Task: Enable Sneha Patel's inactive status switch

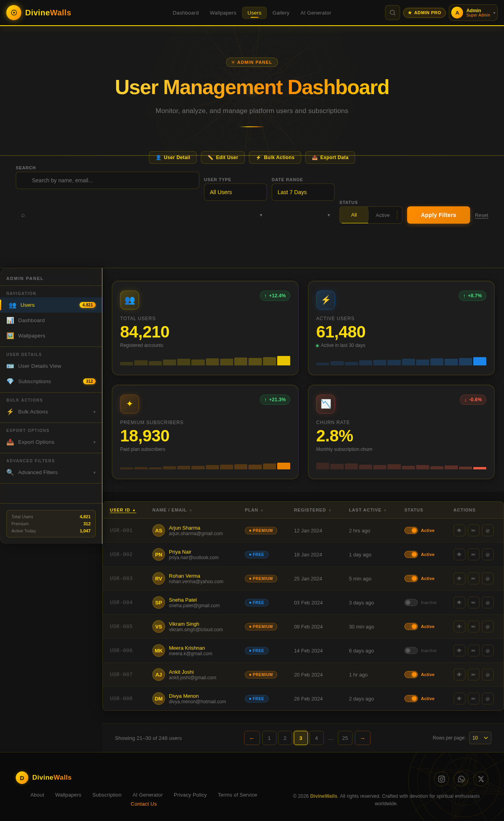Action: click(x=411, y=602)
